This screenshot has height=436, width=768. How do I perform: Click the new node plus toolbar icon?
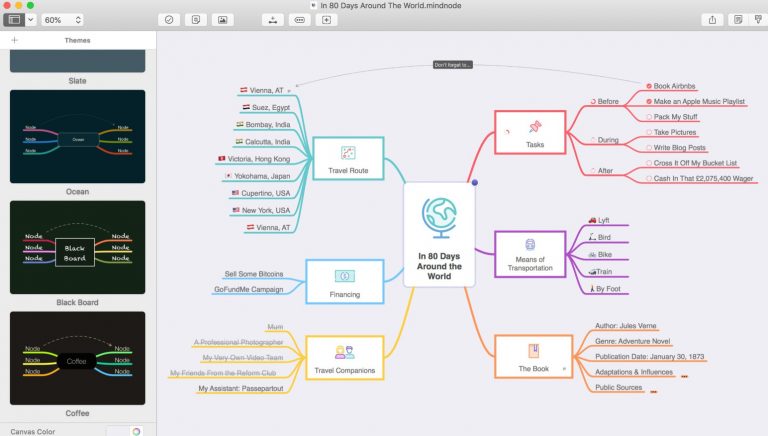(326, 20)
